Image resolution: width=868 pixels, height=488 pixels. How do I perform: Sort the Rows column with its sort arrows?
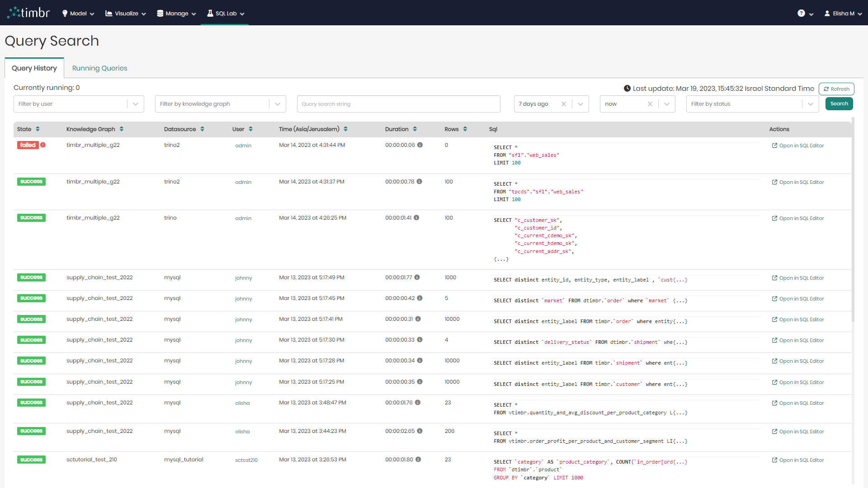pyautogui.click(x=465, y=129)
